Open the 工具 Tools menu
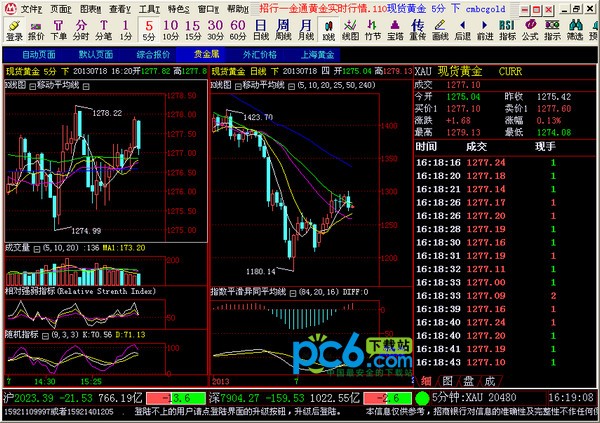This screenshot has height=423, width=600. click(x=150, y=9)
